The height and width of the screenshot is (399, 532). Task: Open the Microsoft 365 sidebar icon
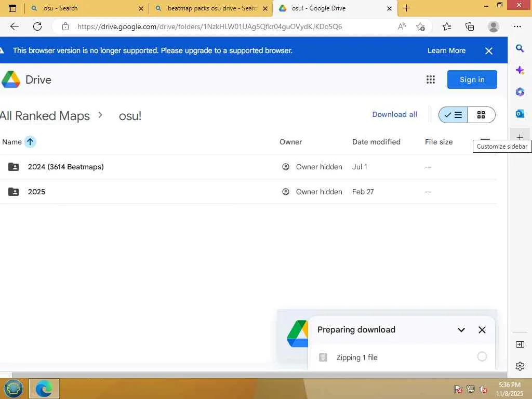[x=520, y=92]
